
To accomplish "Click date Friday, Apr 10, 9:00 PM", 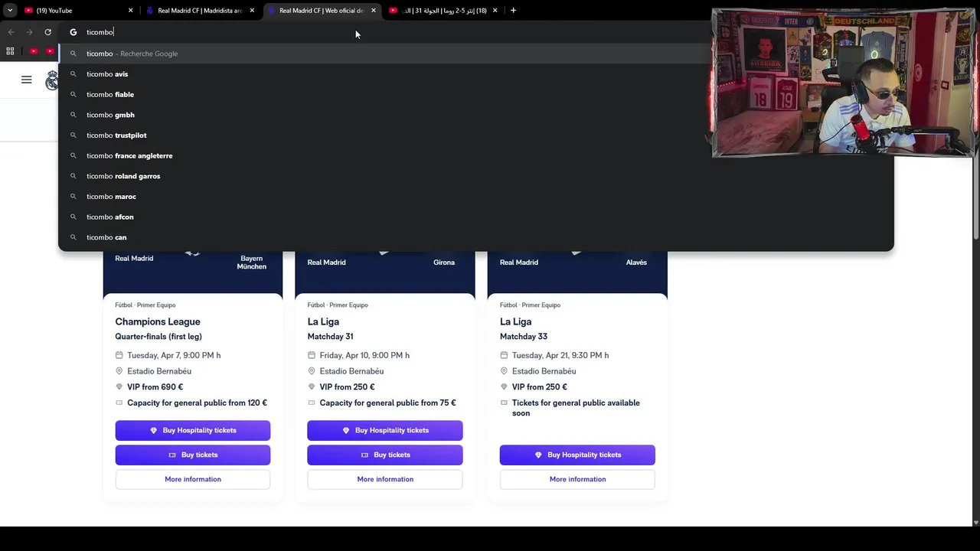I will coord(364,355).
